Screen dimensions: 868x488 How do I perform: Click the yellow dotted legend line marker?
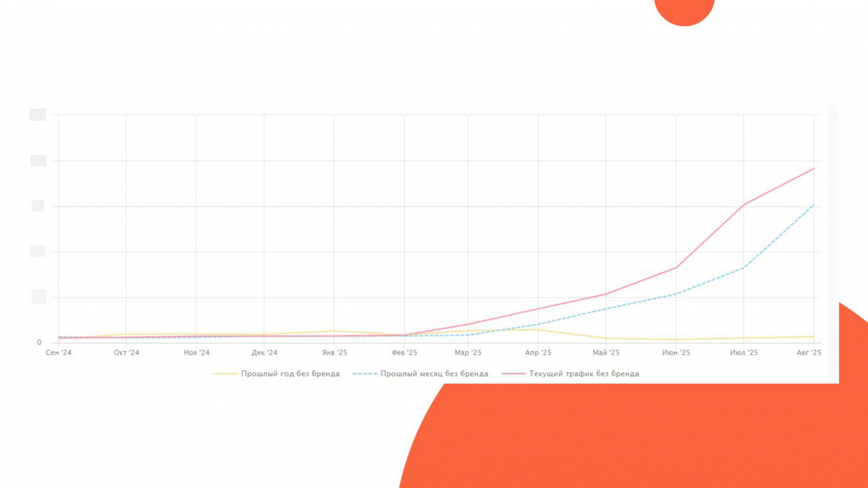[226, 374]
